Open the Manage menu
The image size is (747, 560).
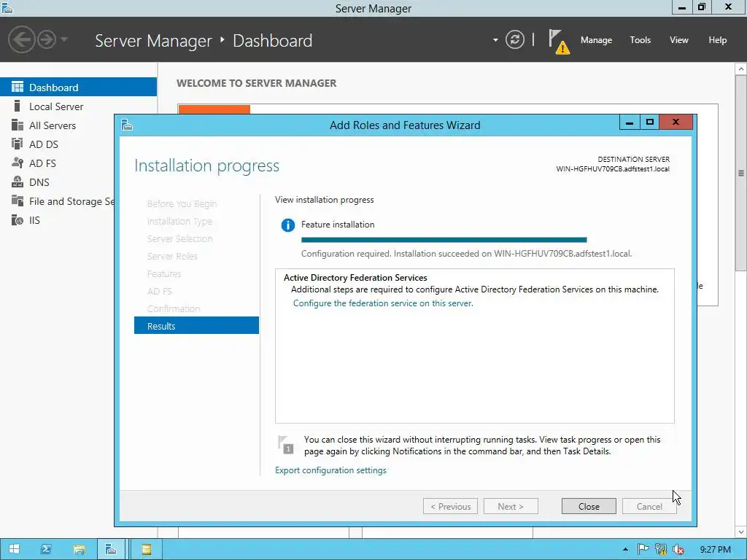pyautogui.click(x=596, y=40)
